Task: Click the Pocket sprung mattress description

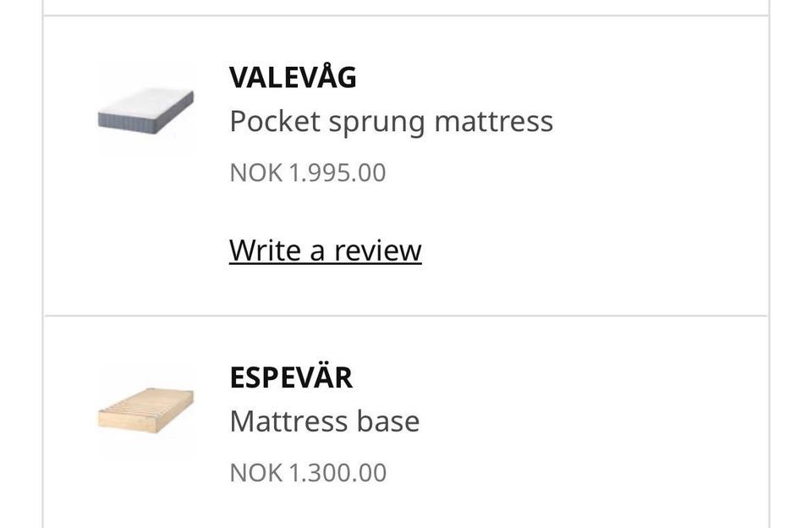Action: tap(391, 122)
